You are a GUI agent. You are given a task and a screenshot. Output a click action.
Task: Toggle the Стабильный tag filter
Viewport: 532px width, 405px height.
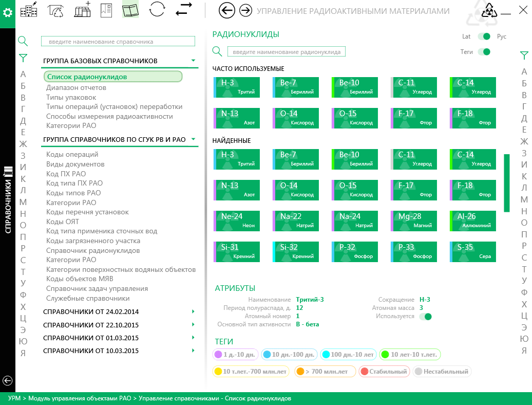384,372
